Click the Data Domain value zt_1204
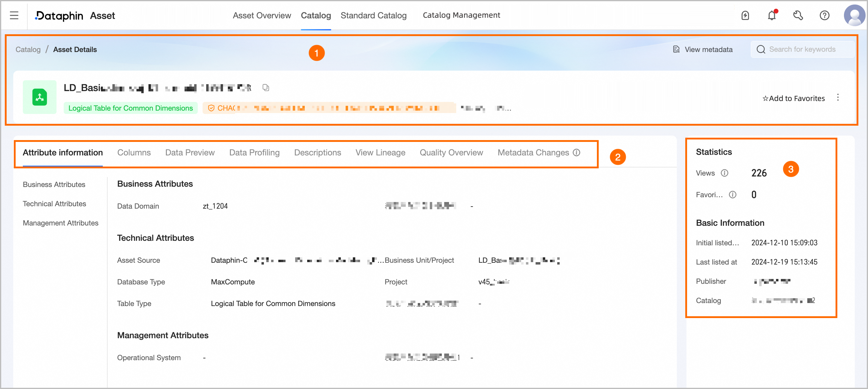 pyautogui.click(x=215, y=206)
